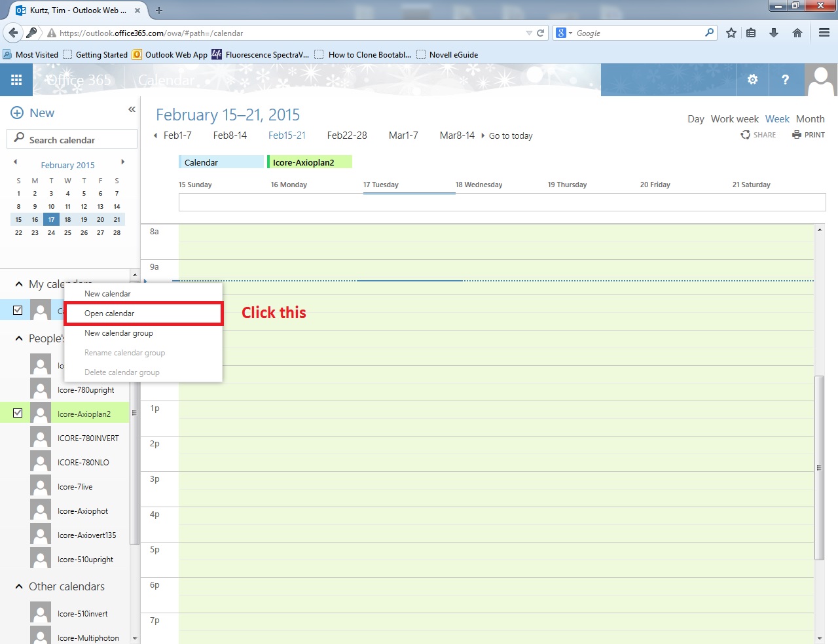The image size is (838, 644).
Task: Select New calendar group menu item
Action: [x=118, y=333]
